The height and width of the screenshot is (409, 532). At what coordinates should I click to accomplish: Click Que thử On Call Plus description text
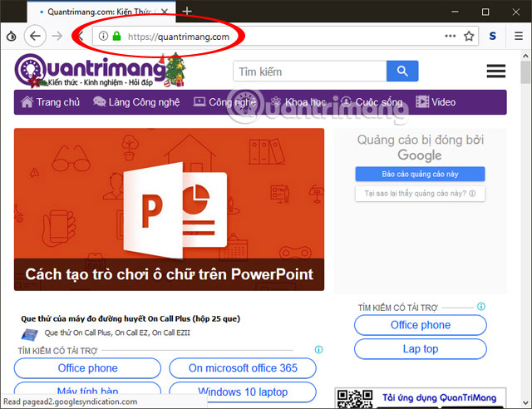[x=117, y=333]
